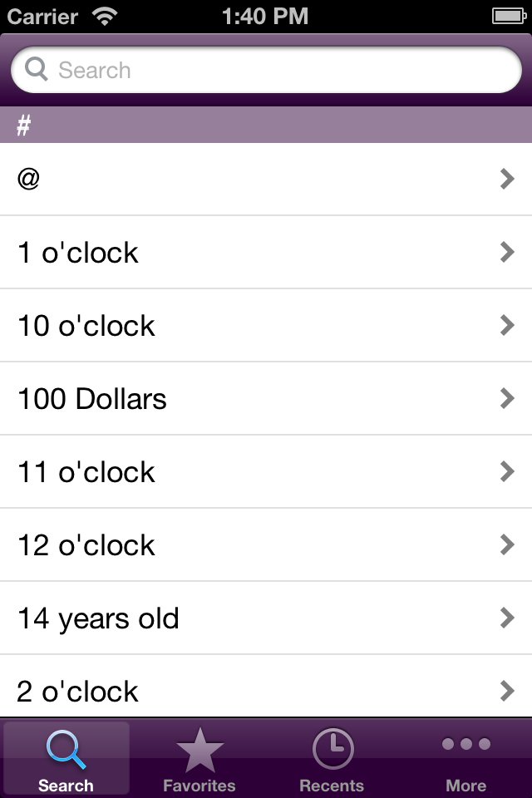This screenshot has height=798, width=532.
Task: Click into the Search text field
Action: point(283,70)
